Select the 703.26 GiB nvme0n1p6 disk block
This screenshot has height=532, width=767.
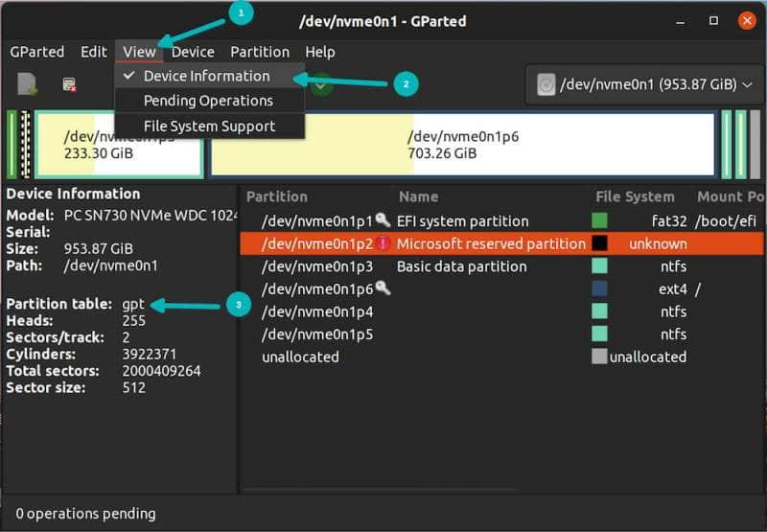point(463,145)
